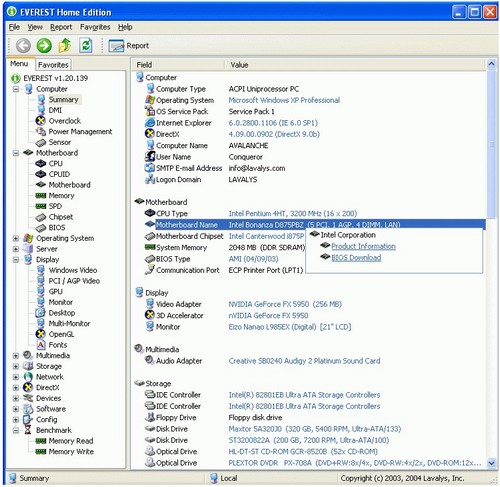Select the Motherboard Name row

[314, 225]
